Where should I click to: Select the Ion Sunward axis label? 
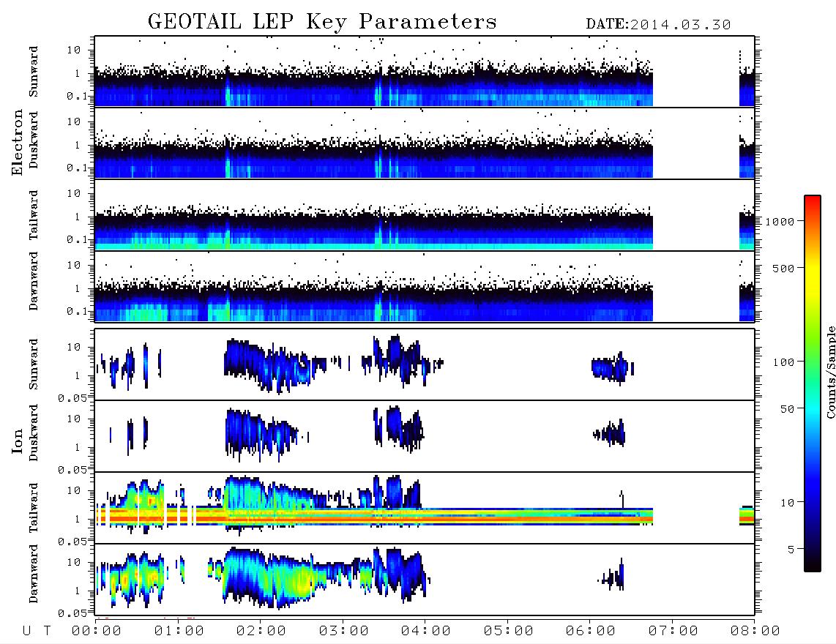[34, 364]
